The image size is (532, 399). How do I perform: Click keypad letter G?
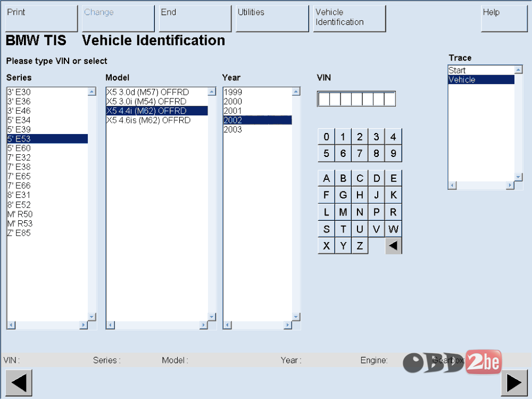343,195
